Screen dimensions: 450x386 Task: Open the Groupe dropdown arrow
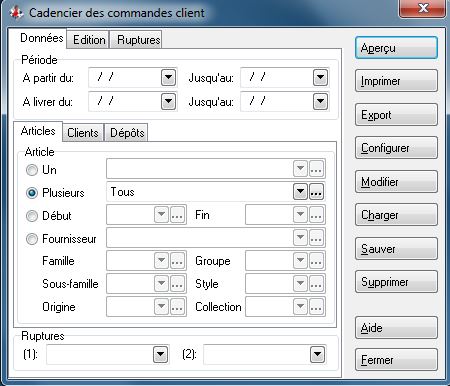(x=300, y=261)
